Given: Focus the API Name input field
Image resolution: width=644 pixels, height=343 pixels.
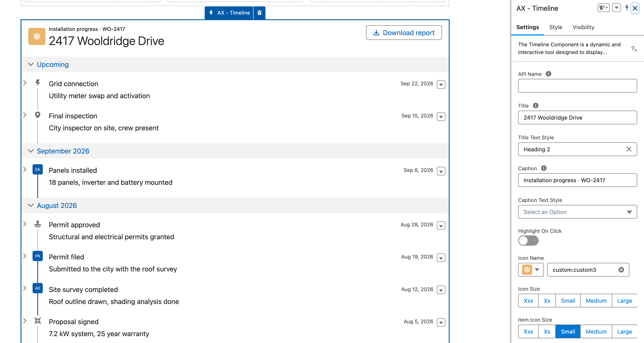Looking at the screenshot, I should (577, 86).
